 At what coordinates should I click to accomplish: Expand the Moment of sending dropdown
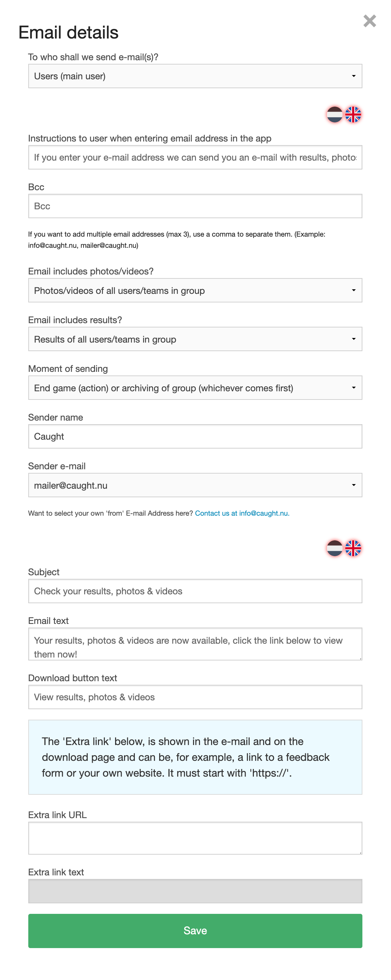tap(195, 388)
